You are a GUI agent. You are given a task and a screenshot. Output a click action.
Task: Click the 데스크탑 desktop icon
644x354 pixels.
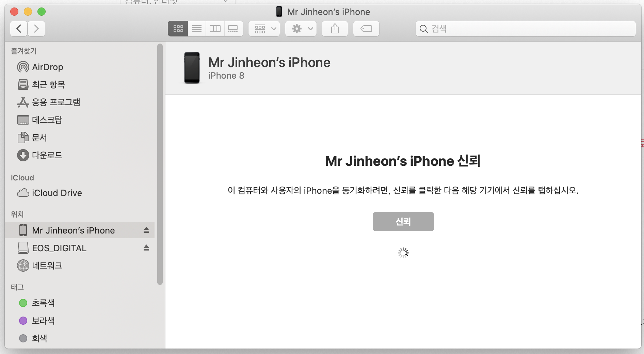(x=23, y=120)
